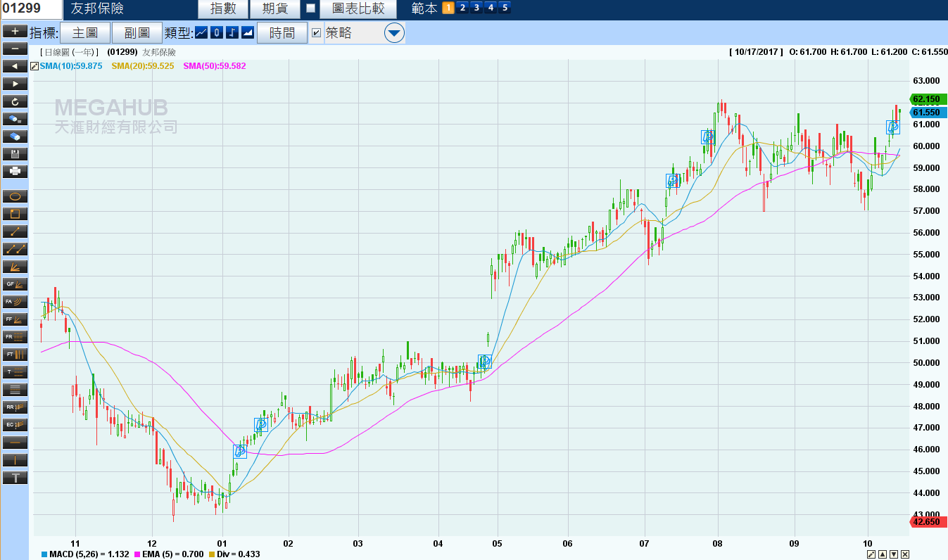Click the left-arrow pan chart button

(15, 66)
